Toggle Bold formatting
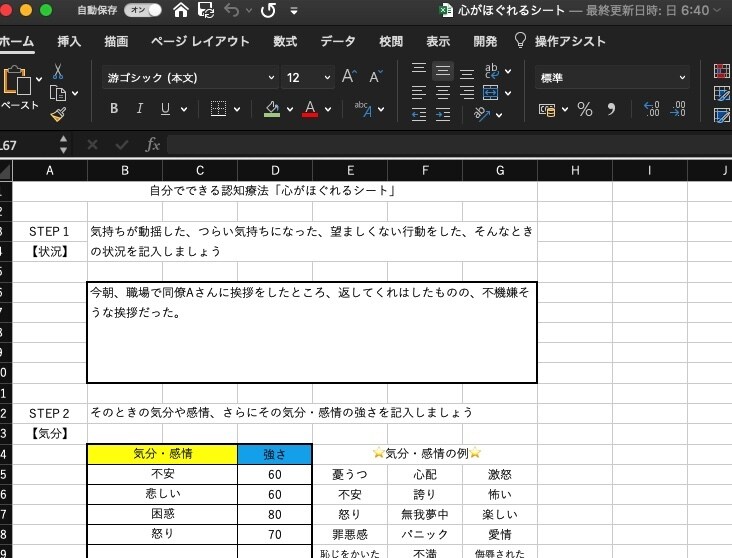The height and width of the screenshot is (558, 732). (114, 108)
